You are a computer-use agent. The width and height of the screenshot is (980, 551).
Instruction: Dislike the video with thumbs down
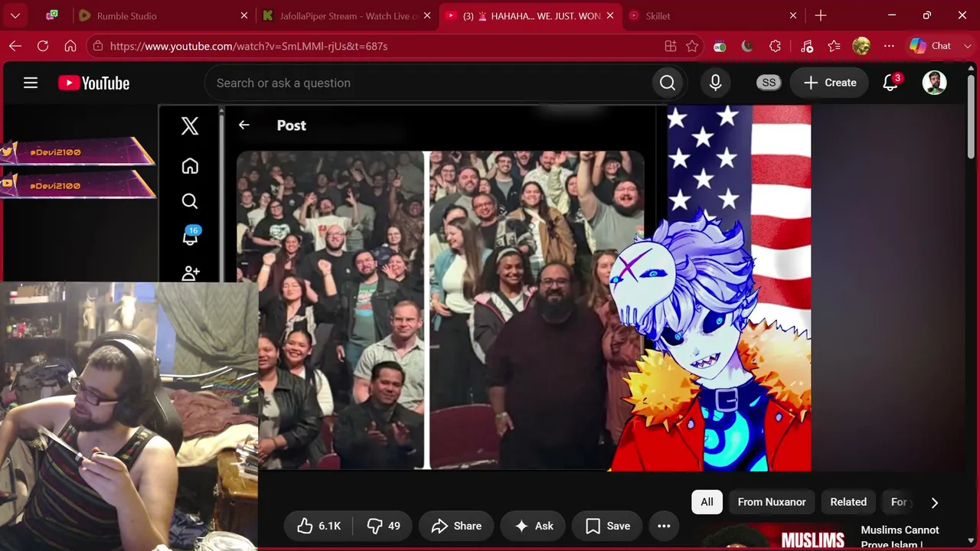pyautogui.click(x=384, y=526)
